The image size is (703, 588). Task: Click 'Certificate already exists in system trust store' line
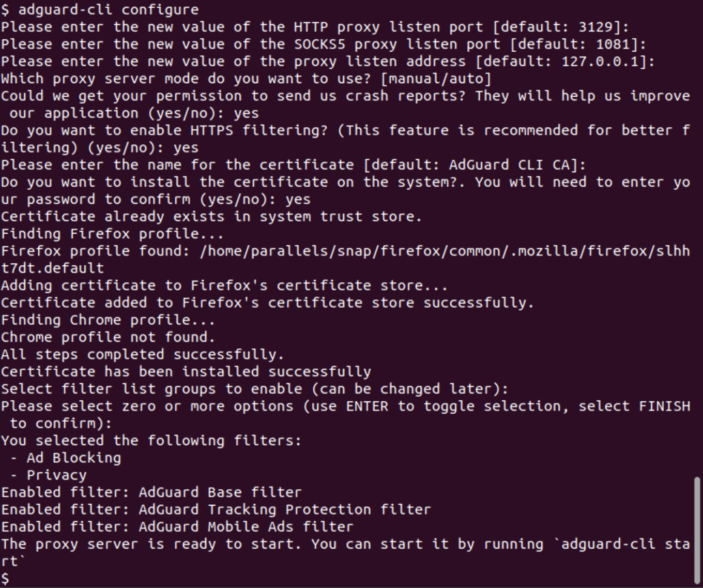211,217
